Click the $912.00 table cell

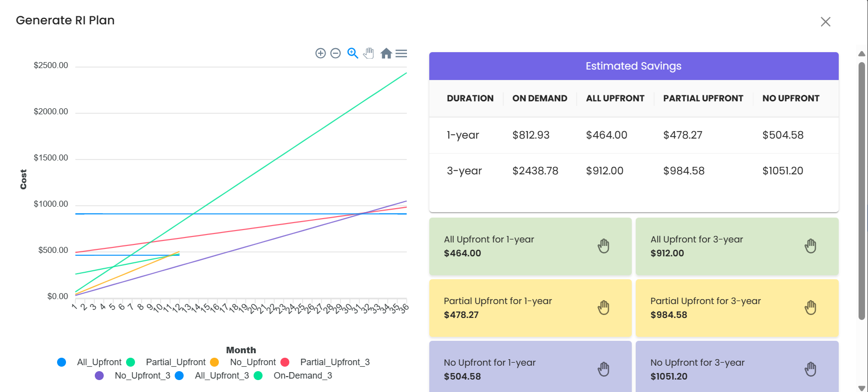point(604,171)
